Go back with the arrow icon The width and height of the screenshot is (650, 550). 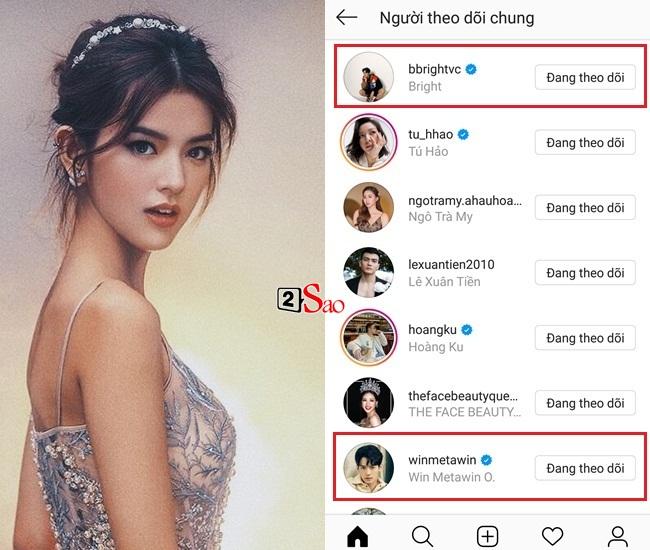pos(347,17)
